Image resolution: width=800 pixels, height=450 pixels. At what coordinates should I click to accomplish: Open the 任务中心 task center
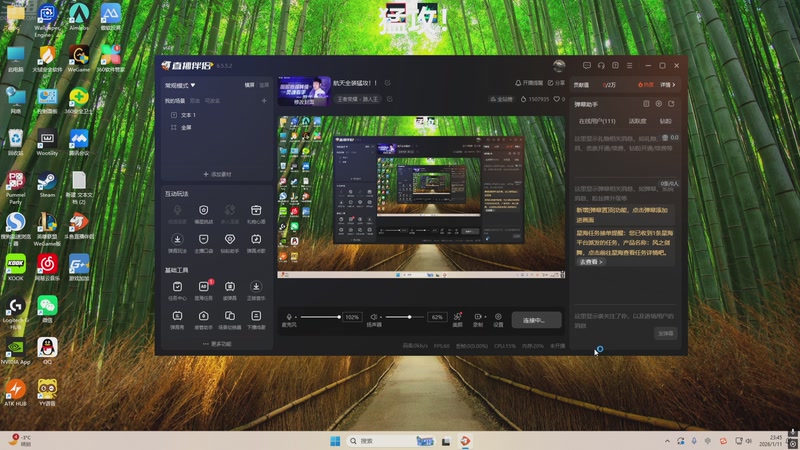point(177,290)
